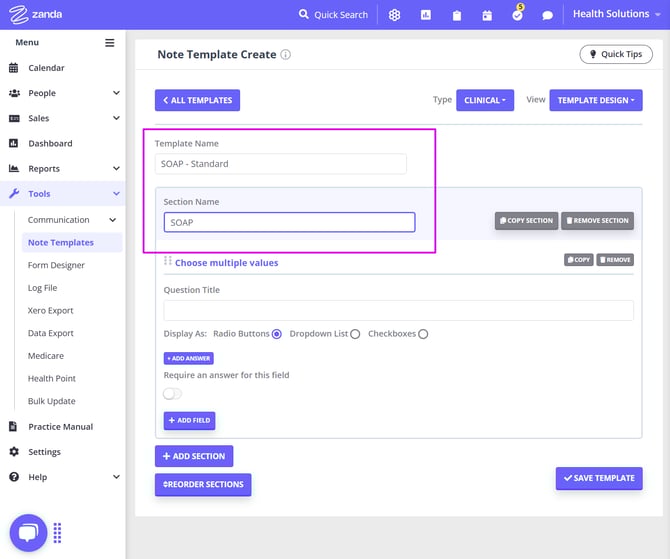Select the Radio Buttons display option

(x=277, y=334)
